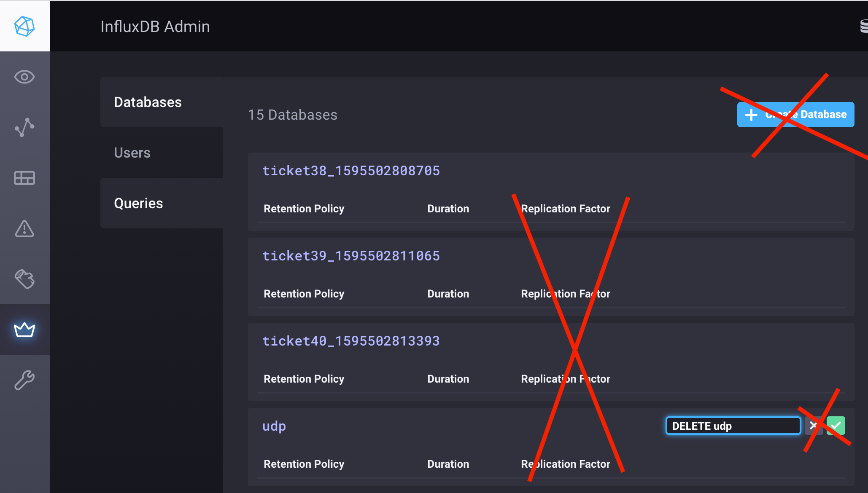Switch to the Databases tab

coord(148,102)
